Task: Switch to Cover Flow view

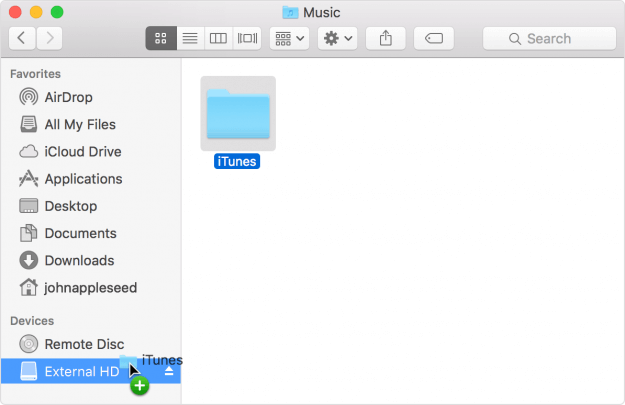Action: (247, 38)
